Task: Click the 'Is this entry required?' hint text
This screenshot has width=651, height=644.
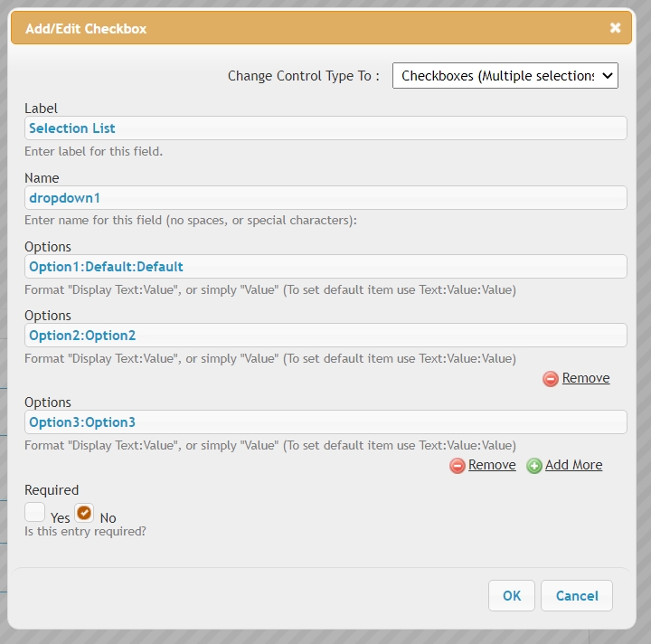Action: [85, 531]
